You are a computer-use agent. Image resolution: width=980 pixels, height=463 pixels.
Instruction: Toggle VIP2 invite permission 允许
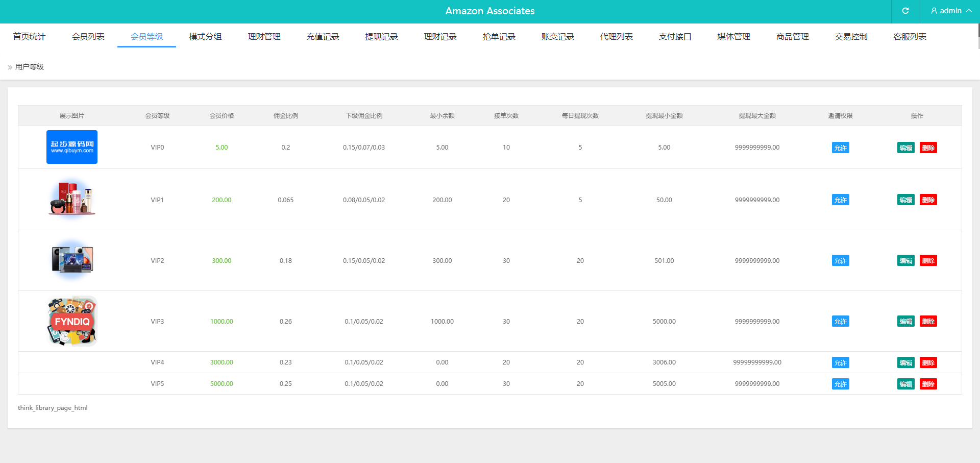point(840,261)
